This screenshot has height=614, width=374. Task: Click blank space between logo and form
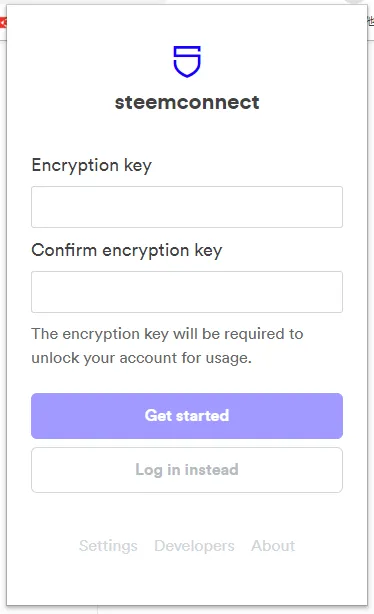pyautogui.click(x=187, y=133)
